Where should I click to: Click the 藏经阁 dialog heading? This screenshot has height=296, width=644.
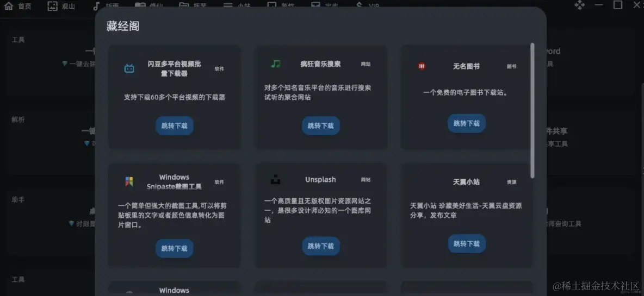pyautogui.click(x=123, y=26)
